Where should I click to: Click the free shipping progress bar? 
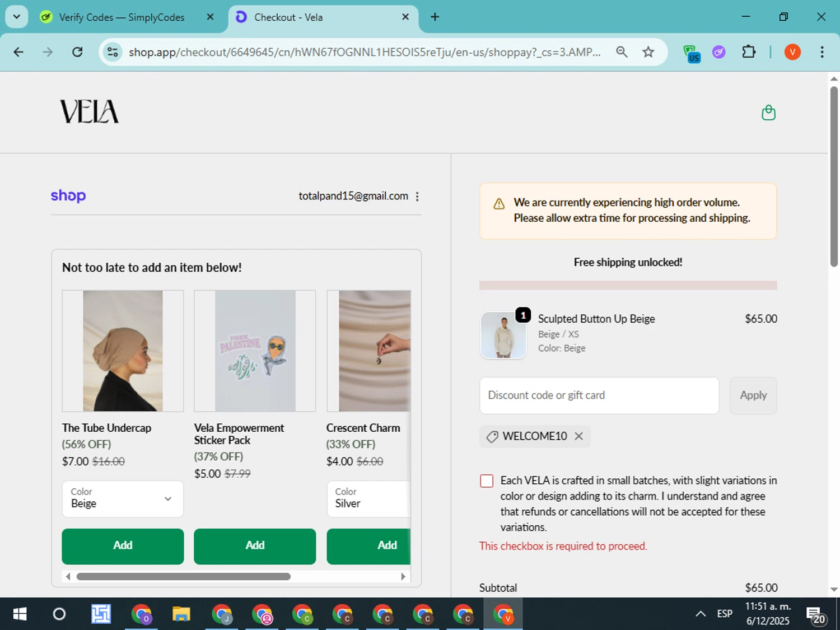[x=628, y=285]
